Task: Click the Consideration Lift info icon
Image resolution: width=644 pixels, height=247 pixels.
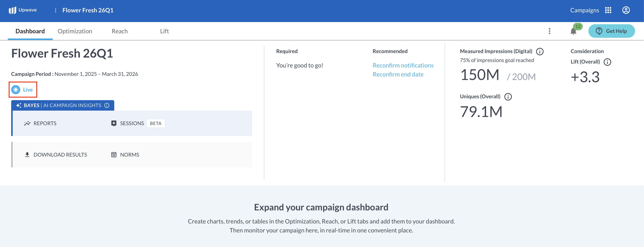Action: point(607,62)
